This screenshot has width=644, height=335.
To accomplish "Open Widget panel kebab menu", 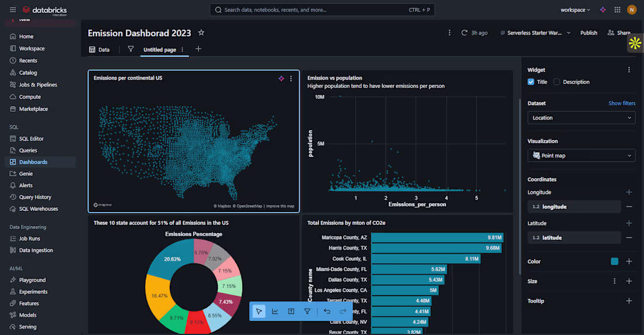I will tap(629, 70).
